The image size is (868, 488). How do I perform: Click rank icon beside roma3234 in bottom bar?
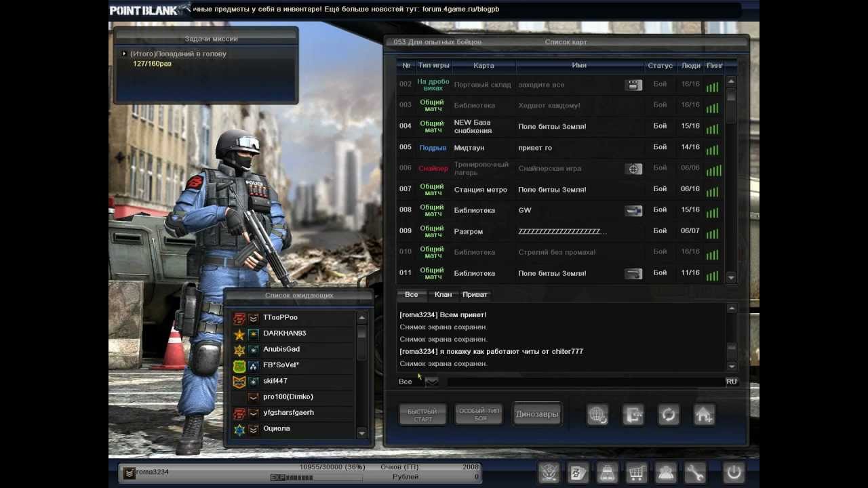point(130,472)
